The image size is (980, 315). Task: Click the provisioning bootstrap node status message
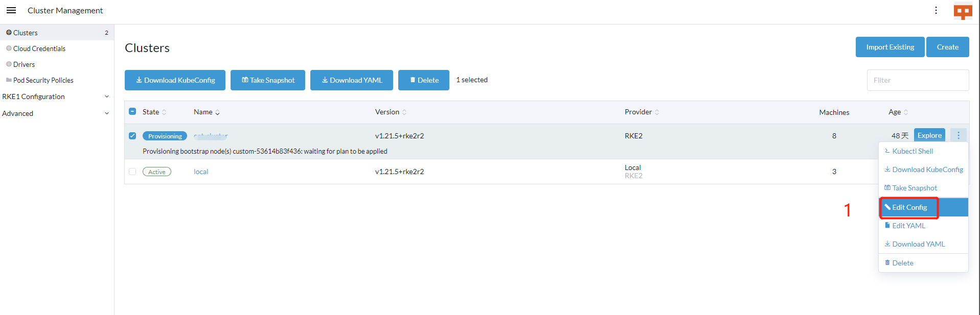click(x=265, y=151)
